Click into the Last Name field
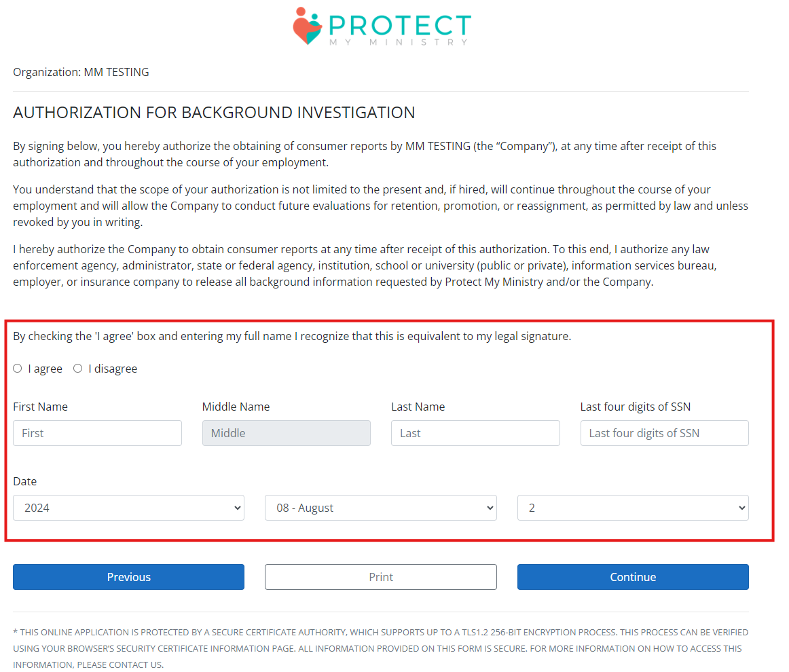Image resolution: width=789 pixels, height=672 pixels. tap(475, 433)
